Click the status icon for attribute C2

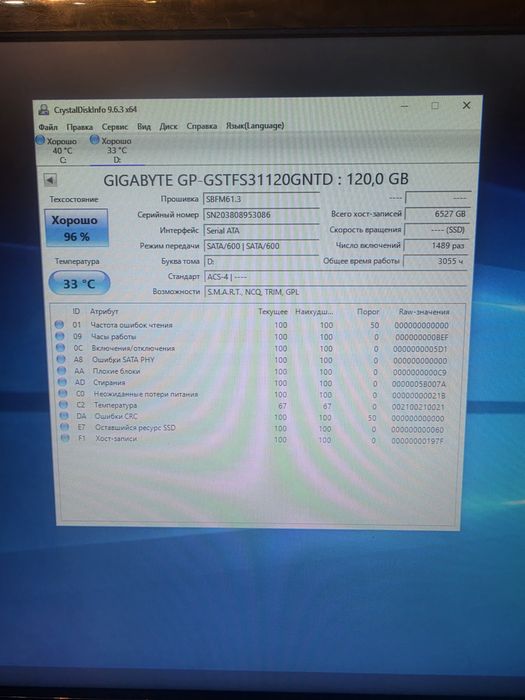64,405
